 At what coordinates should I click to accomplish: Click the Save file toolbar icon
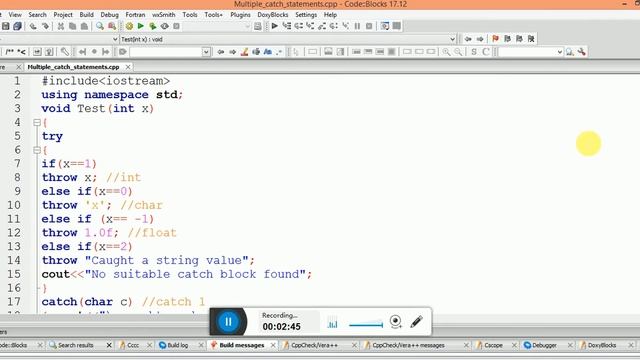[6, 26]
